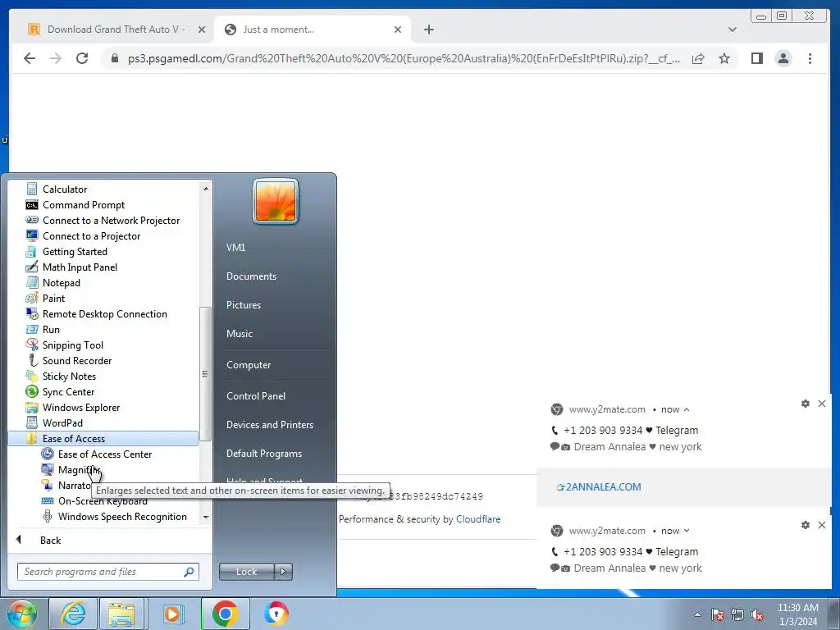The image size is (840, 630).
Task: Open settings for first y2mate notification
Action: pos(806,404)
